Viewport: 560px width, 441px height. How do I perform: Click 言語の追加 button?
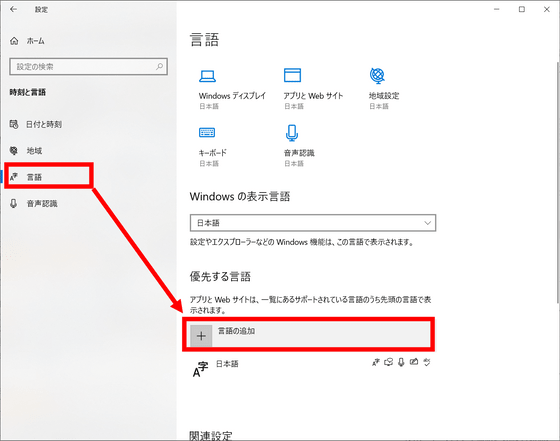309,335
